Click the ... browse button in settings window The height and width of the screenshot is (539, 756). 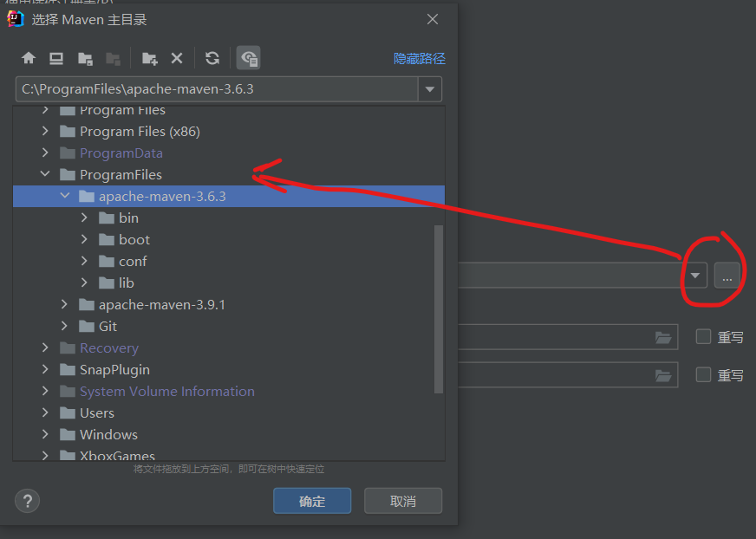727,276
